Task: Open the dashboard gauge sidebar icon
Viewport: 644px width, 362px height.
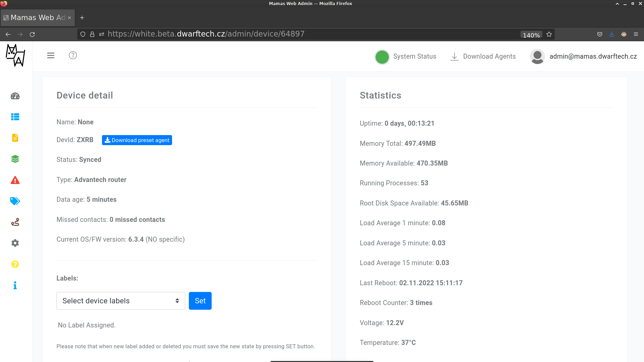Action: pyautogui.click(x=15, y=96)
